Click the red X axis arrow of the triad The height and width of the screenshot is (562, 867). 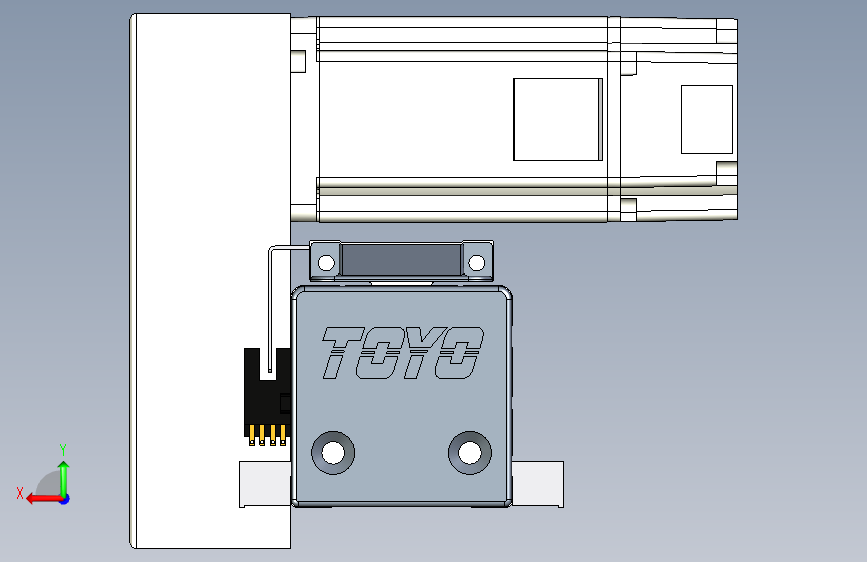pos(43,499)
